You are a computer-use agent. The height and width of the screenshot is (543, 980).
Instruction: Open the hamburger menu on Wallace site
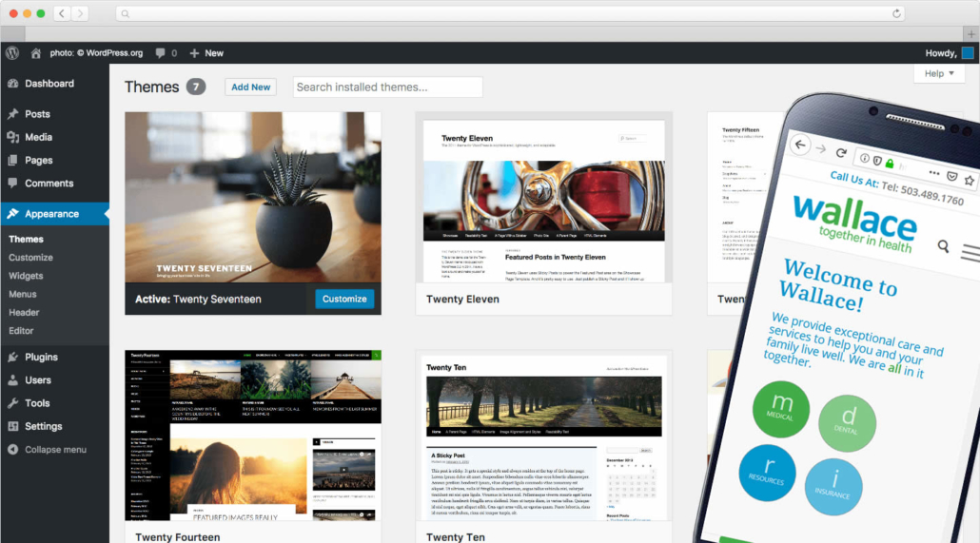[970, 253]
